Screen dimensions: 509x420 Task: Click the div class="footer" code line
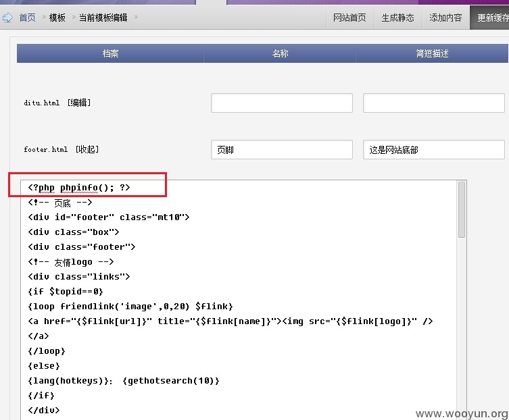click(x=82, y=247)
